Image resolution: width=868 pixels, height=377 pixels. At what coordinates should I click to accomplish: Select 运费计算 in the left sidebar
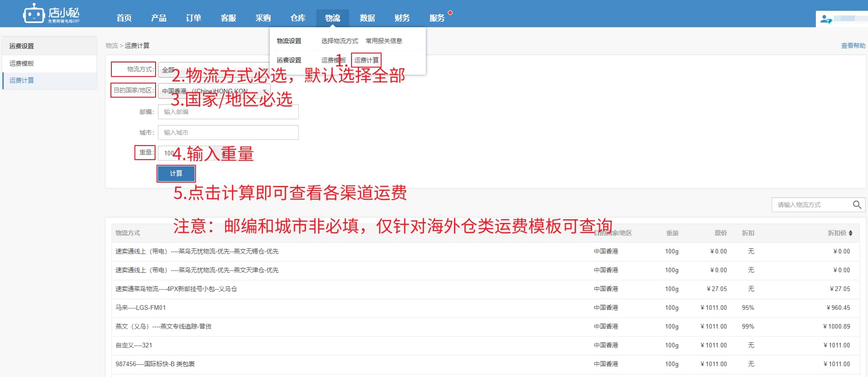click(x=22, y=80)
